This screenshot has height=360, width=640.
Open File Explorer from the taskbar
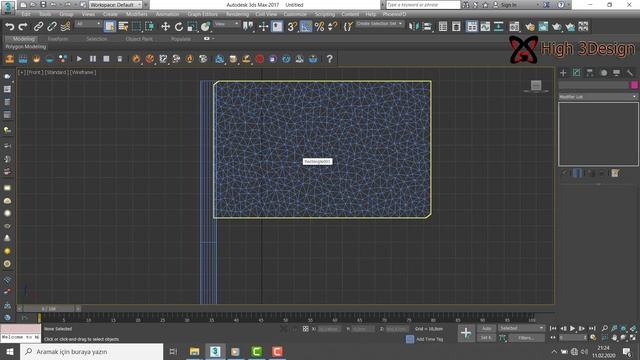(x=195, y=351)
